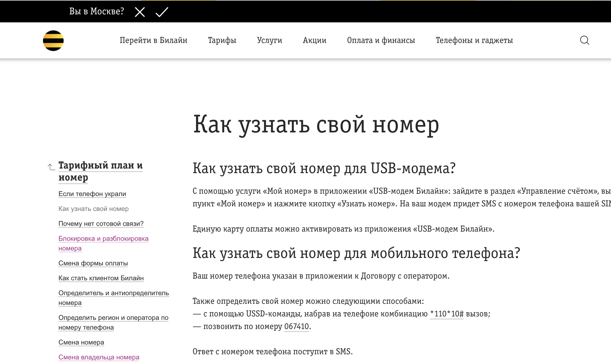
Task: Open Телефоны и гаджеты section
Action: 474,40
